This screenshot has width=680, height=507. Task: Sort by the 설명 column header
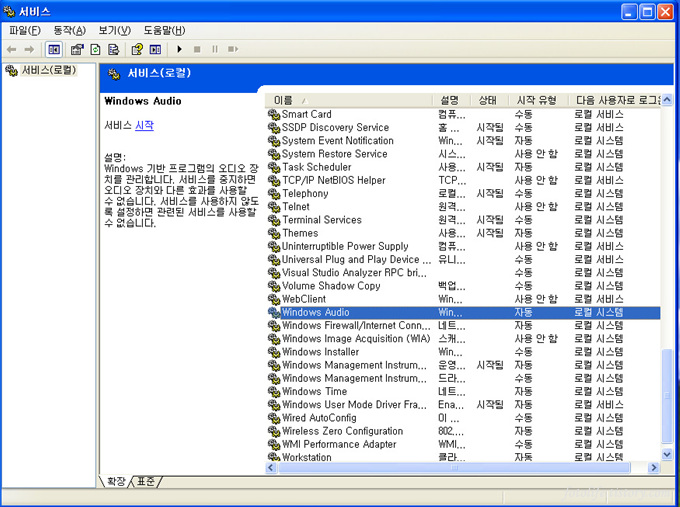[451, 101]
